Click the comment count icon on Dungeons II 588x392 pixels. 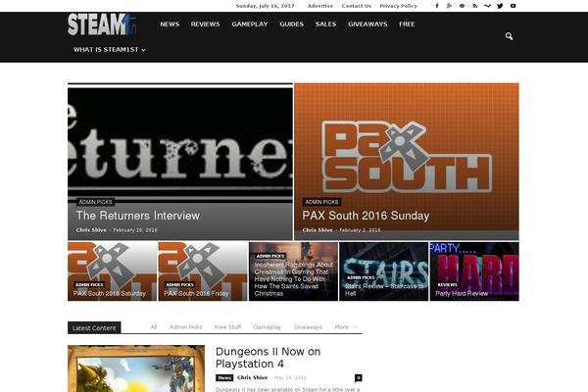tap(359, 377)
